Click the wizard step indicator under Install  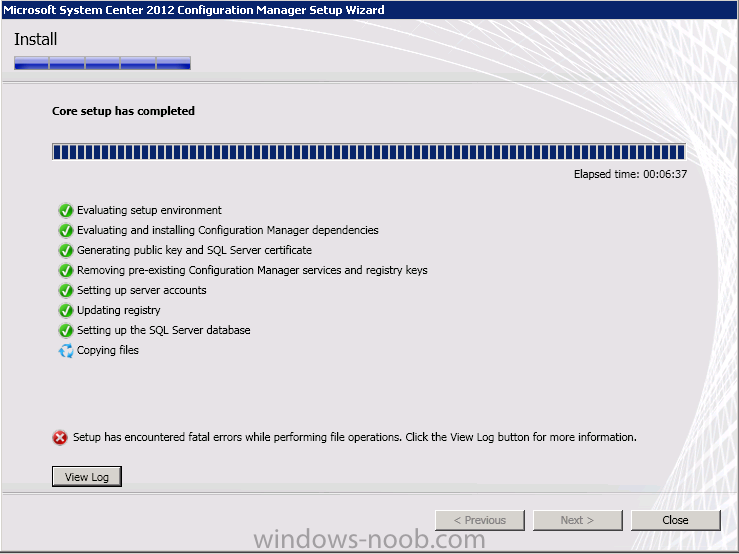point(102,63)
